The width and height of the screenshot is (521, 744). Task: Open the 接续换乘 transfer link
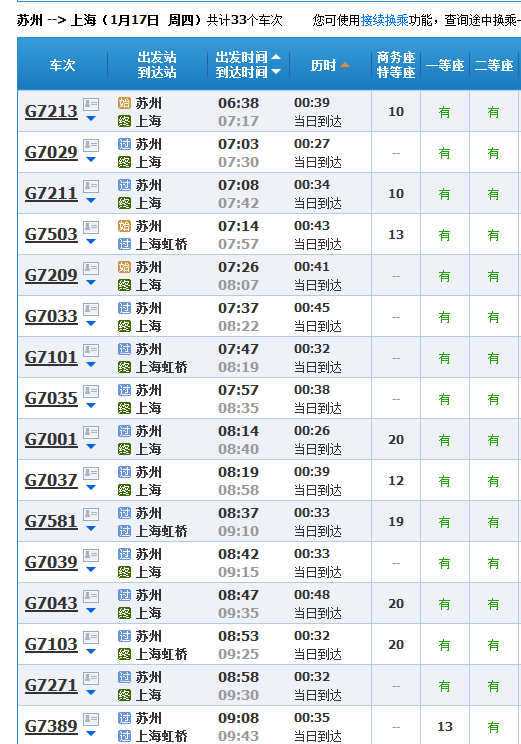(x=384, y=20)
